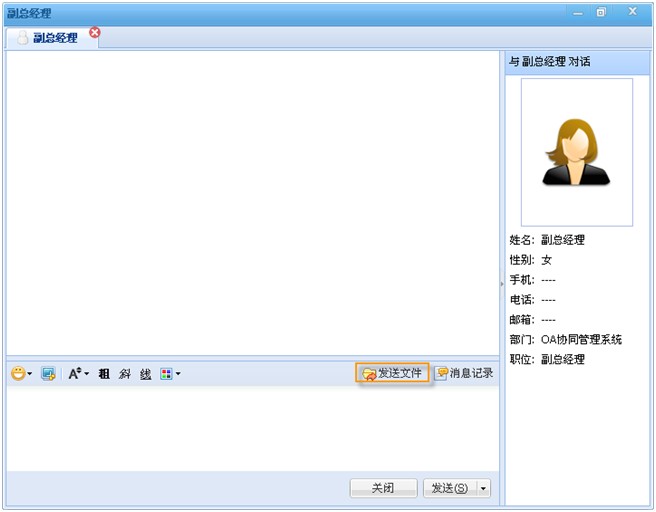Expand the color palette dropdown arrow
This screenshot has height=512, width=656.
178,374
